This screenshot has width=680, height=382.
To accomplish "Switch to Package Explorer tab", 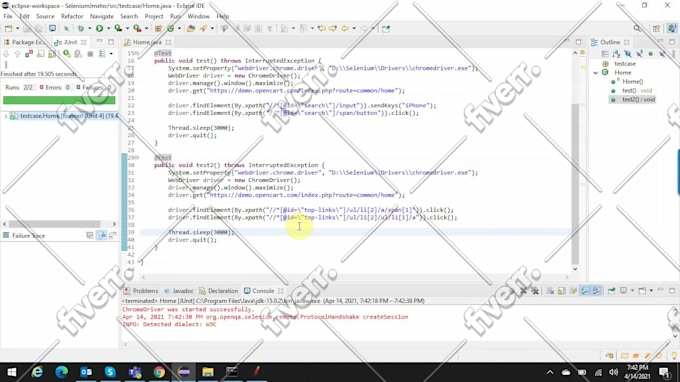I will [24, 42].
